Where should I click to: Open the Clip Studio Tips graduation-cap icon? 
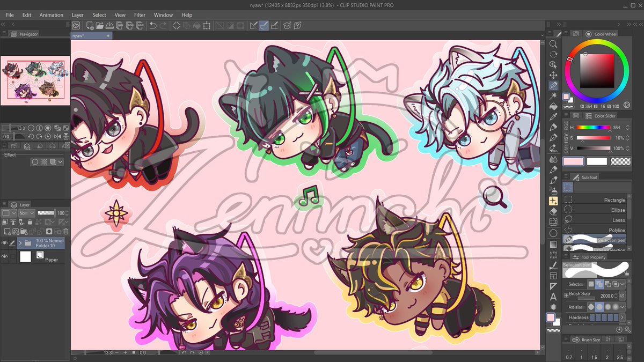coord(287,25)
